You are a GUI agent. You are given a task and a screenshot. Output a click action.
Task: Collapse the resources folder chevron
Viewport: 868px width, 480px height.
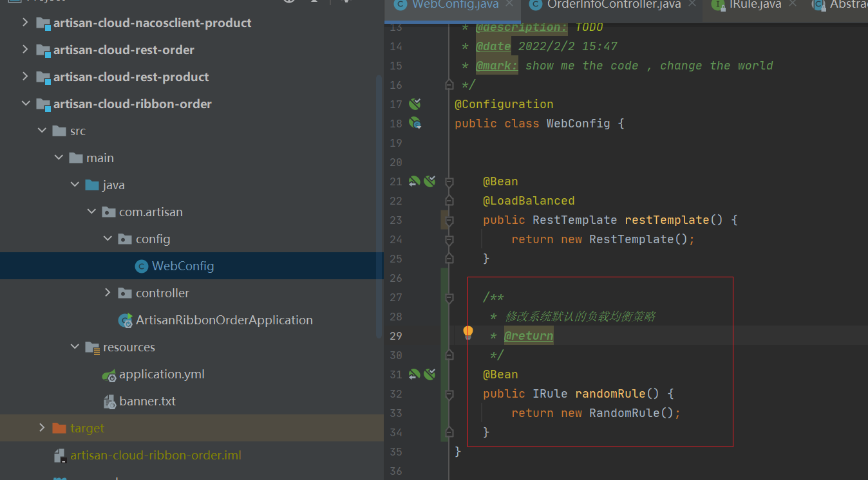coord(75,347)
